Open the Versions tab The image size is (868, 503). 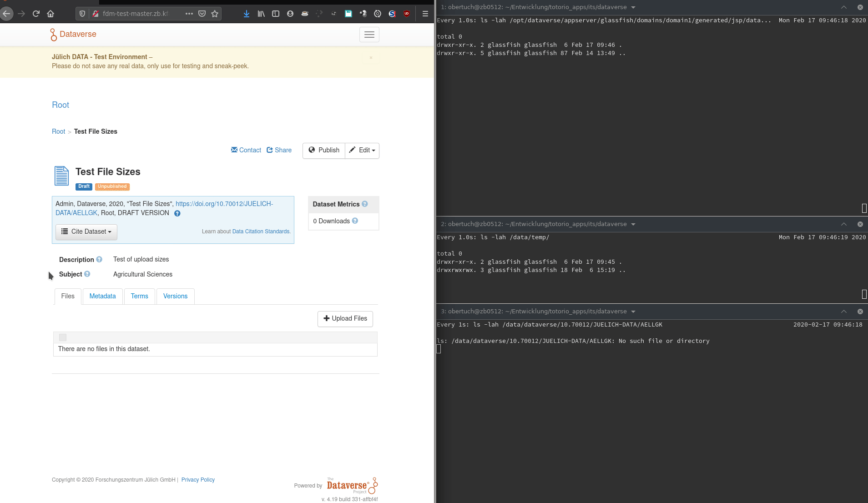coord(175,297)
